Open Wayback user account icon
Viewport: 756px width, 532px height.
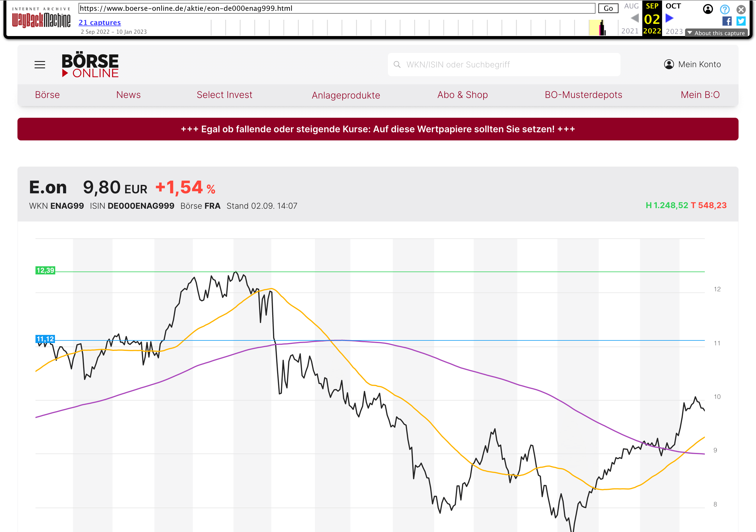point(708,9)
